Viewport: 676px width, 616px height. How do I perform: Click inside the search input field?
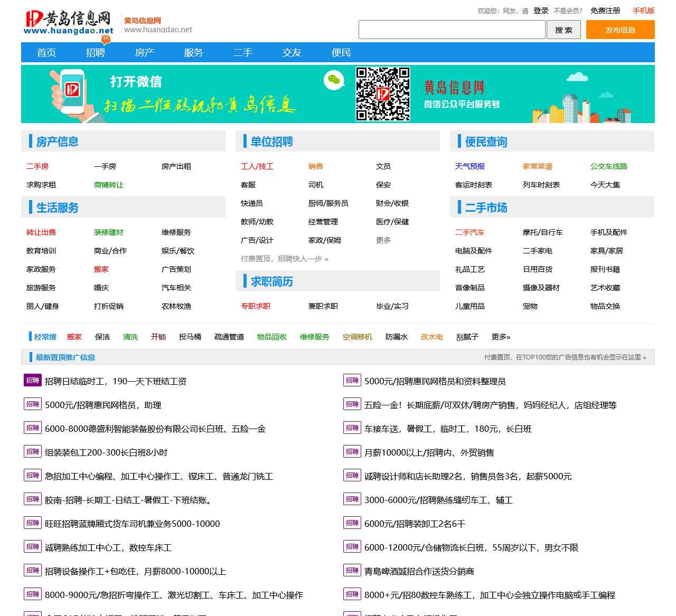[x=452, y=30]
